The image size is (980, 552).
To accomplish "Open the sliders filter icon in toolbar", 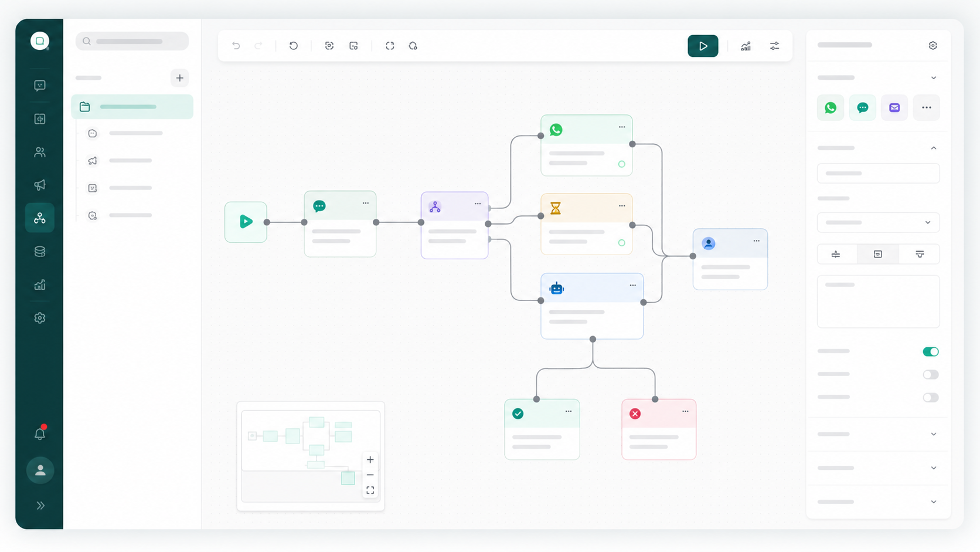I will [775, 46].
